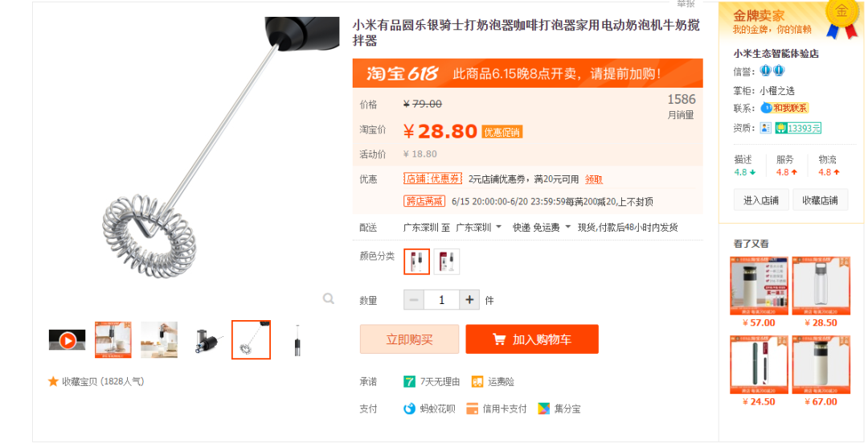Click the star icon to favorite item
This screenshot has width=868, height=448.
pos(53,381)
